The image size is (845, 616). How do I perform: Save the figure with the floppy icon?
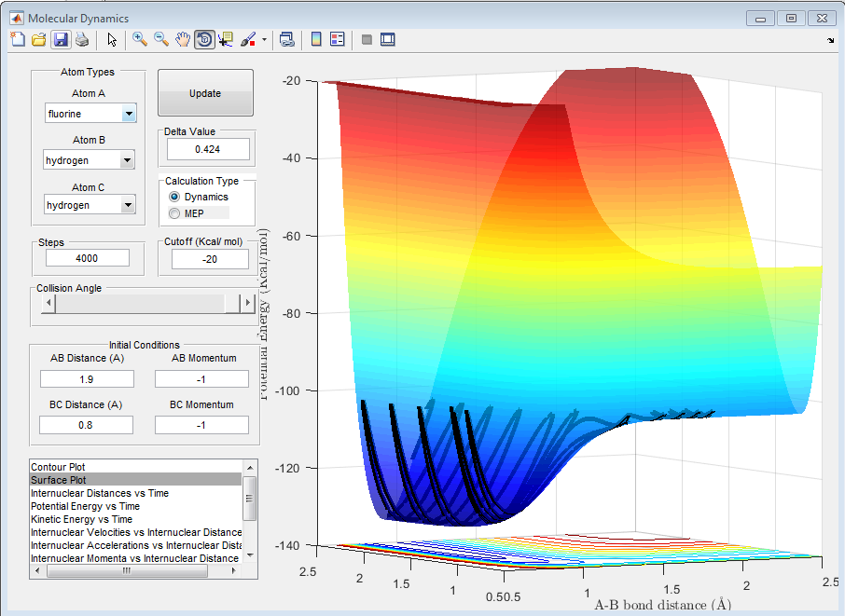[60, 39]
